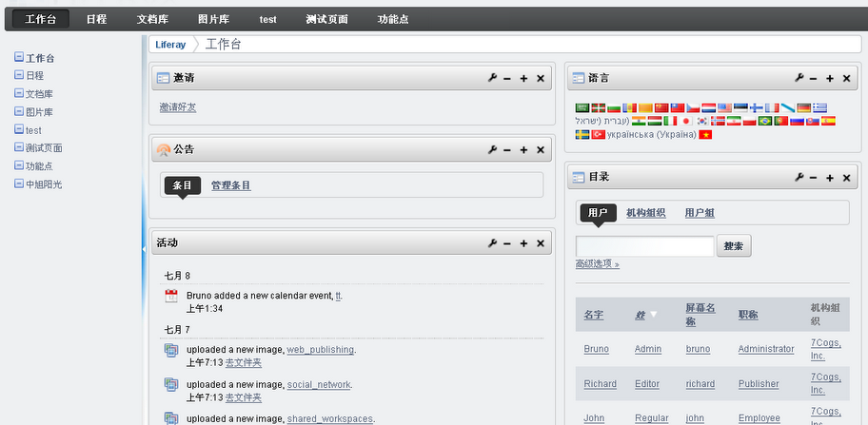Open 文档库 in the top navigation bar
Image resolution: width=868 pixels, height=425 pixels.
(x=153, y=19)
